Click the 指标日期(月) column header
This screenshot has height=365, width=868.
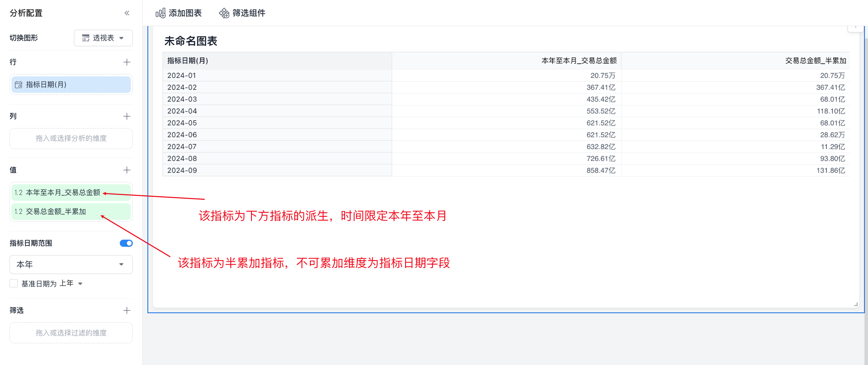click(188, 61)
